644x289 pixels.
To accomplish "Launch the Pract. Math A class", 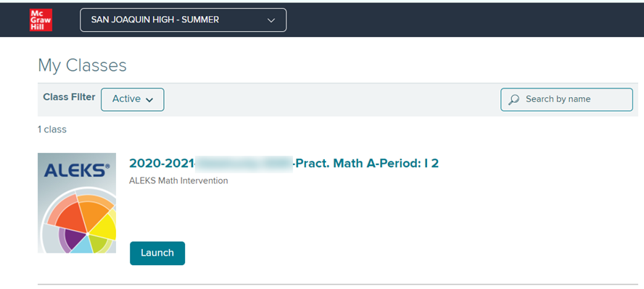I will click(157, 253).
